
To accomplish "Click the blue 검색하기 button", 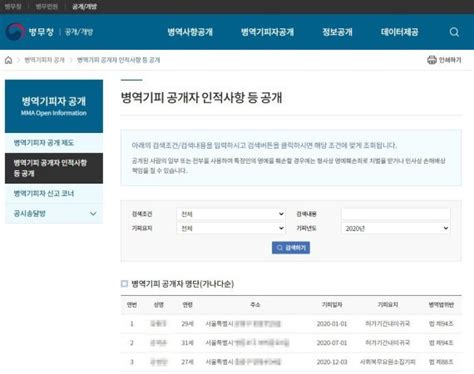I will click(x=291, y=248).
